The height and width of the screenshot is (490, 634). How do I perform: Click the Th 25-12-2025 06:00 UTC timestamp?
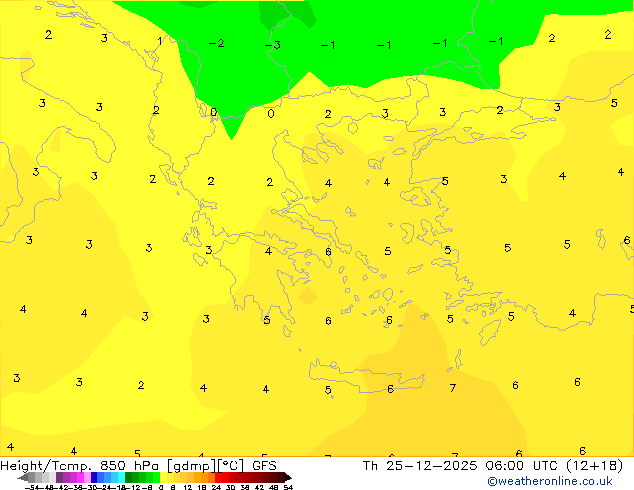[x=462, y=466]
